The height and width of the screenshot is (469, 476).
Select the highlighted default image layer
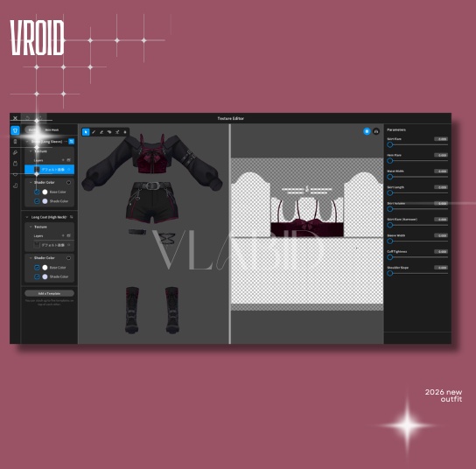(x=50, y=170)
